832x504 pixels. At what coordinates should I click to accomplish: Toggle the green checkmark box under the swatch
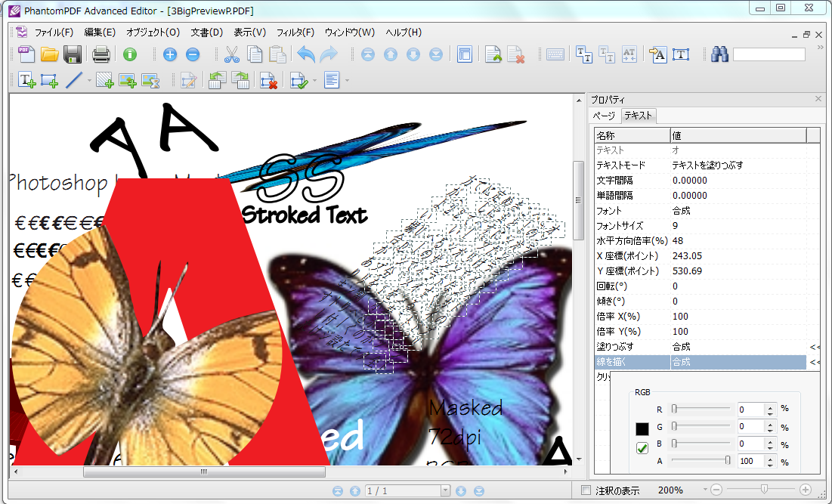tap(642, 448)
